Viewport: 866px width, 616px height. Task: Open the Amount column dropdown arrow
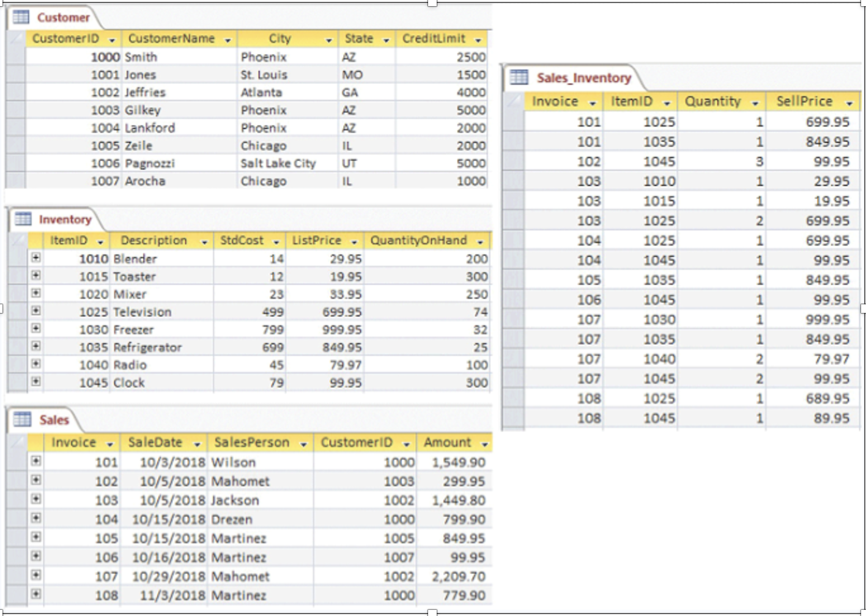coord(484,444)
